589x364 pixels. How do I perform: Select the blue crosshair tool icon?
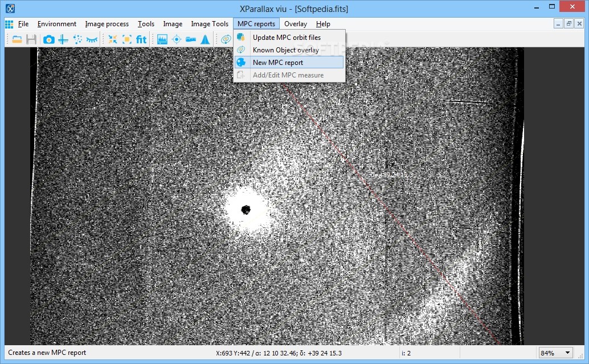point(63,39)
